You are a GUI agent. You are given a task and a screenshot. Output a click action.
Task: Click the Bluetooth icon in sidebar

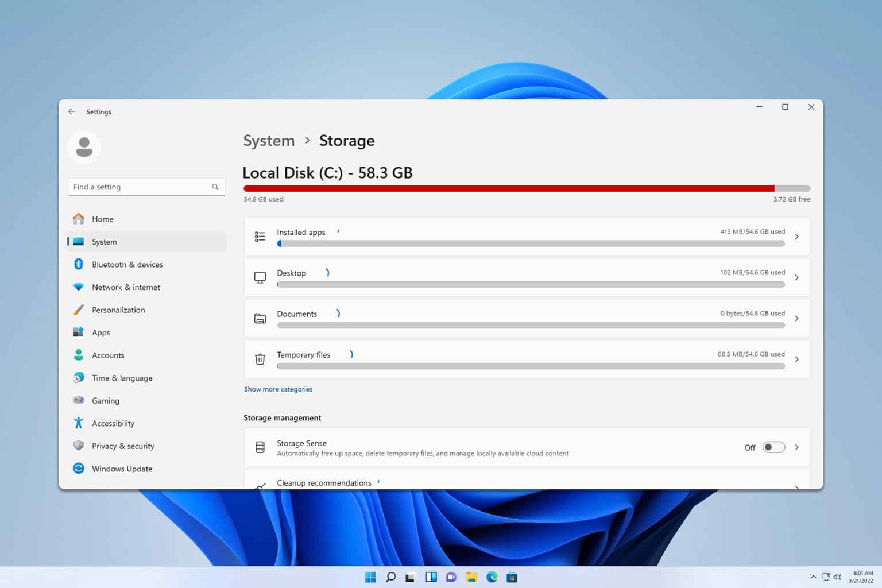click(79, 264)
